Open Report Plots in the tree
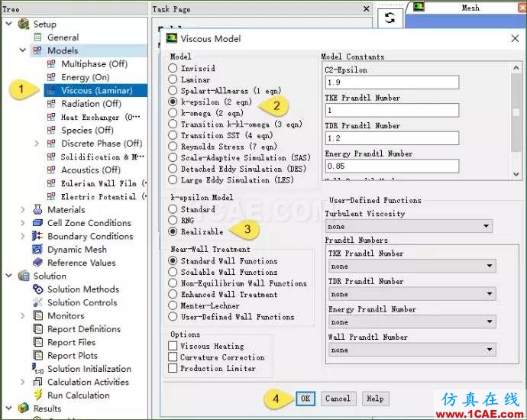 (73, 356)
